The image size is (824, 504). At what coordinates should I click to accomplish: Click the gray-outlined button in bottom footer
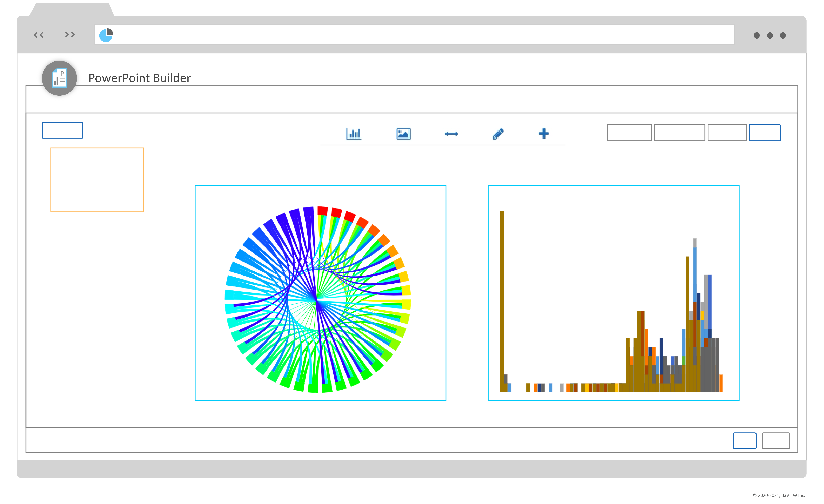(776, 441)
